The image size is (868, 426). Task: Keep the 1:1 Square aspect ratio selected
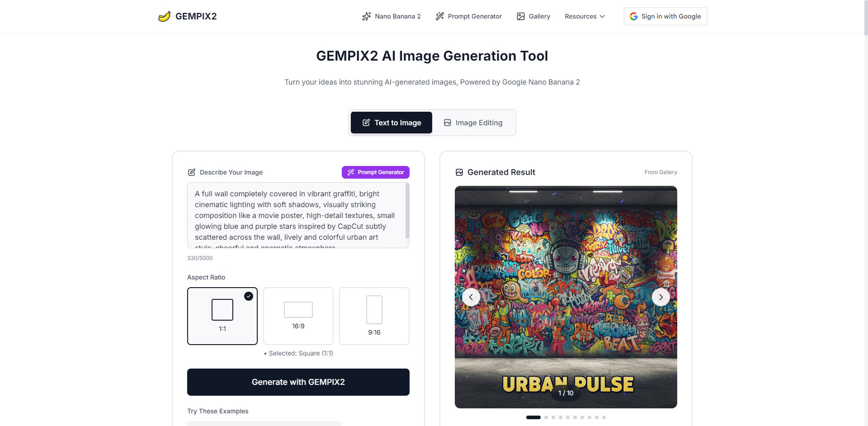pos(222,316)
